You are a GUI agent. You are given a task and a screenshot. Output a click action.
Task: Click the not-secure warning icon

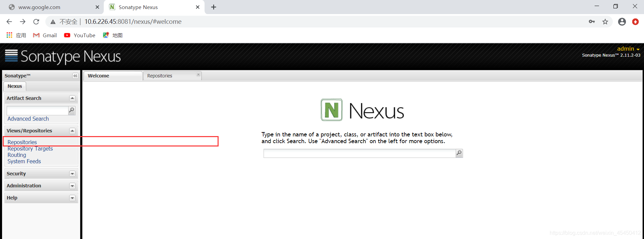coord(53,22)
